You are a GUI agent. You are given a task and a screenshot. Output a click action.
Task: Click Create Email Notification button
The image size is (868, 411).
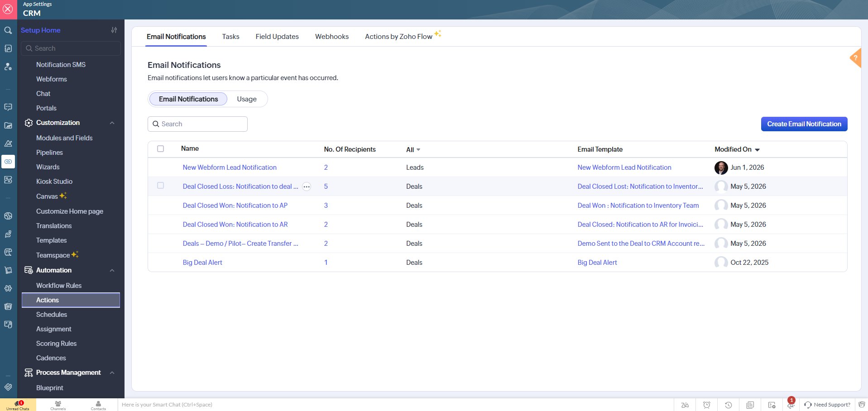(x=804, y=124)
